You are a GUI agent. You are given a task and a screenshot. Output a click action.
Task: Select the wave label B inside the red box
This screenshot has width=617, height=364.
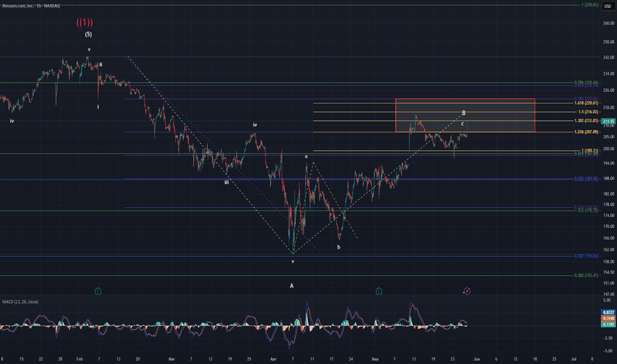pyautogui.click(x=463, y=113)
